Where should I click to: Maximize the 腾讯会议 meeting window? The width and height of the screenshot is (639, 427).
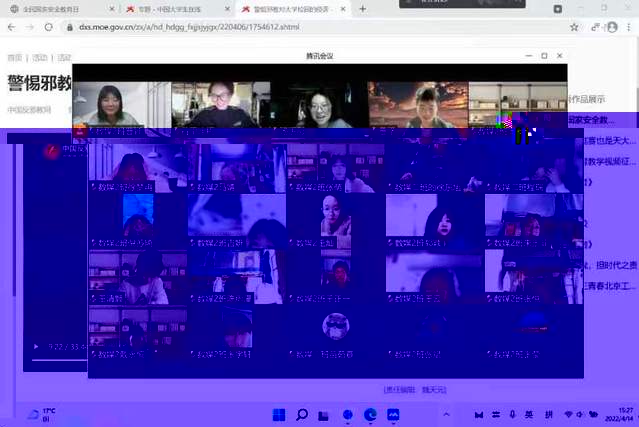click(544, 56)
